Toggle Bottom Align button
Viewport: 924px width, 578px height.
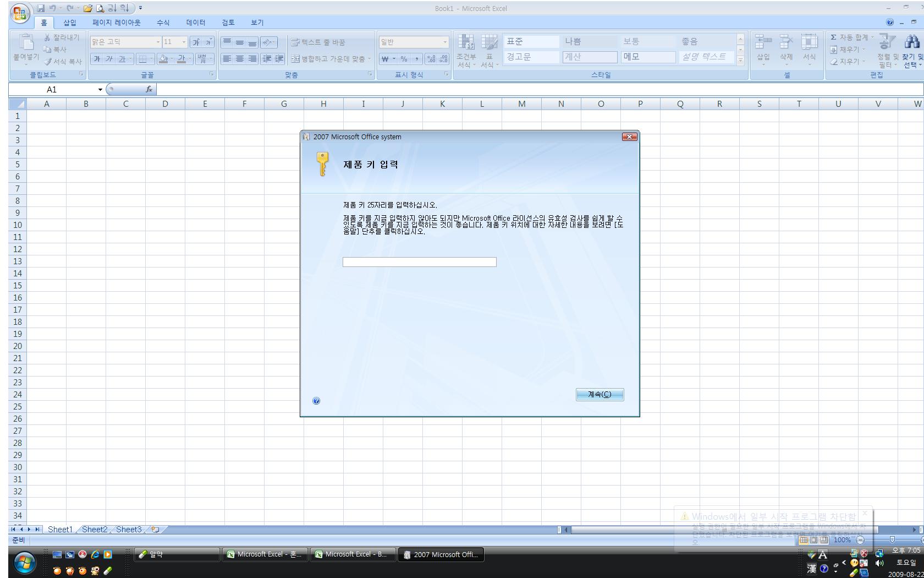coord(252,42)
